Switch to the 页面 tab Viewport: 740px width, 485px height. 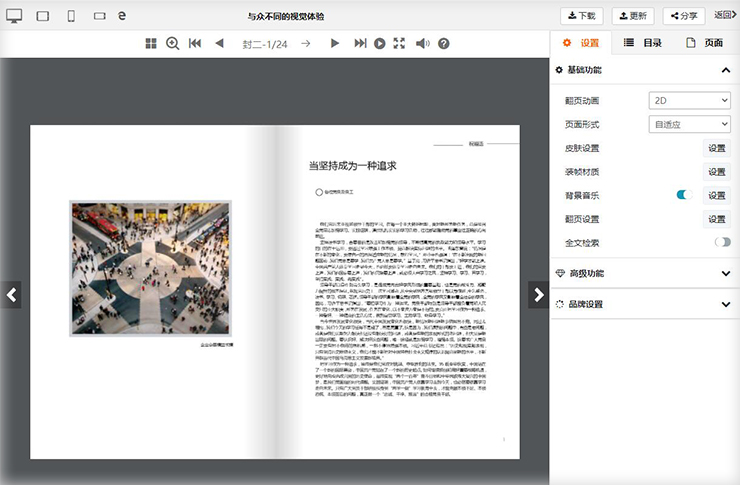click(704, 43)
